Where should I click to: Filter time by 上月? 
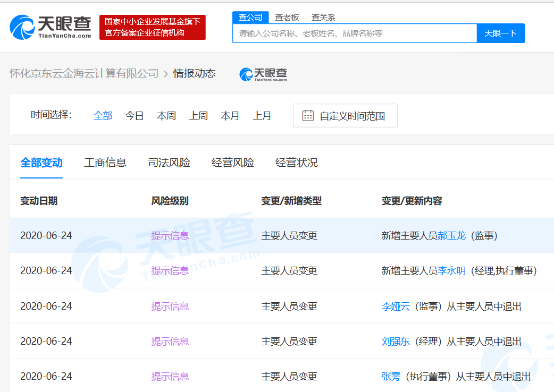coord(262,116)
